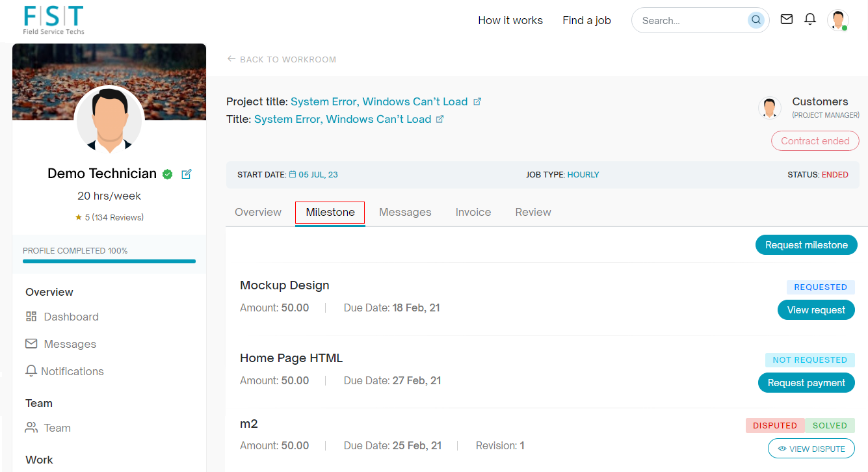Open the mail envelope icon in header
868x472 pixels.
point(787,20)
